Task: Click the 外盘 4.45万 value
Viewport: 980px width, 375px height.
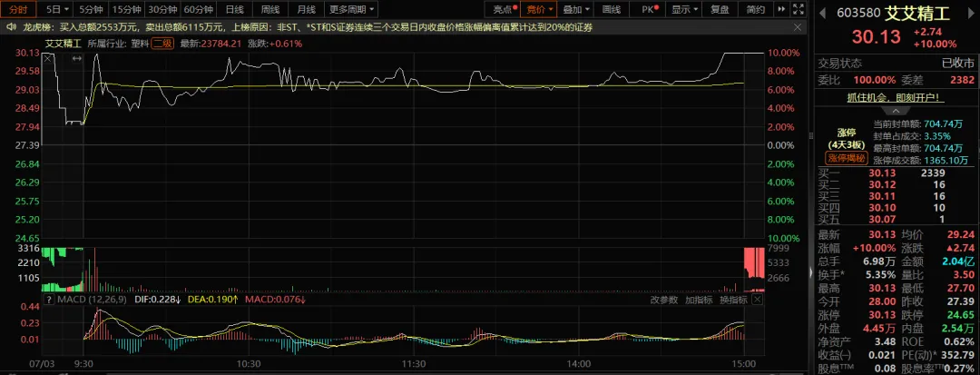Action: click(x=880, y=329)
